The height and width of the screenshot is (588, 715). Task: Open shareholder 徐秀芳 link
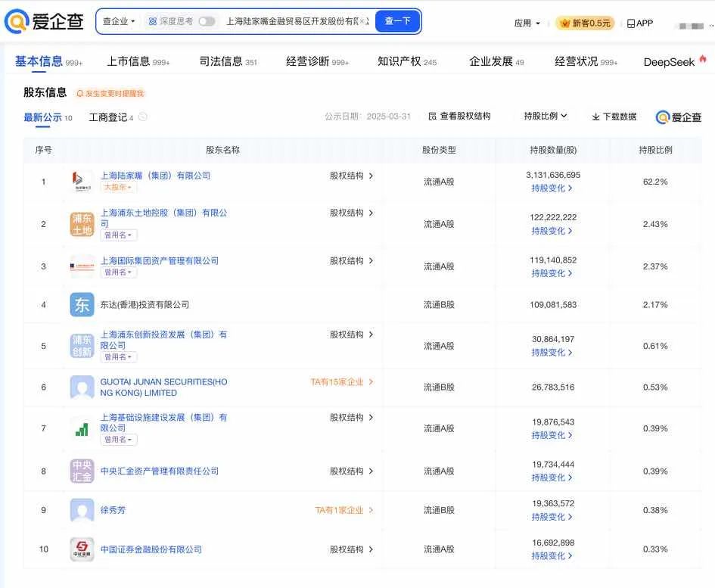coord(113,510)
